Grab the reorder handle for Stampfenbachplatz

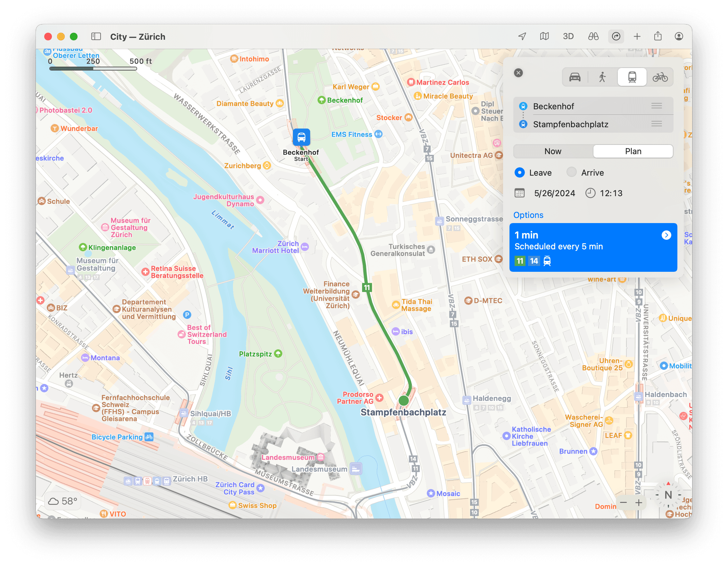coord(657,124)
